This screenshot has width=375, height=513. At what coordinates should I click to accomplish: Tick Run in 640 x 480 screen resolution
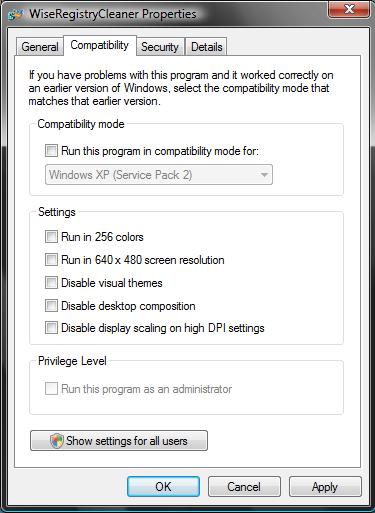51,260
